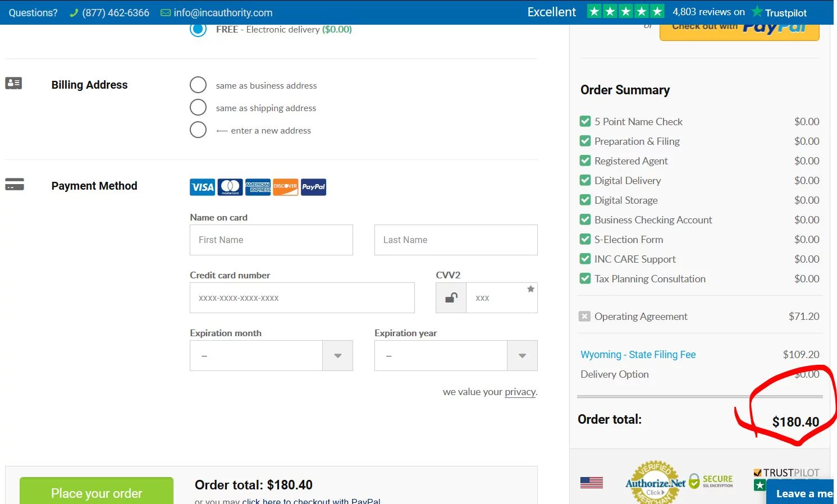Uncheck the Registered Agent checkbox
This screenshot has height=504, width=837.
coord(585,161)
